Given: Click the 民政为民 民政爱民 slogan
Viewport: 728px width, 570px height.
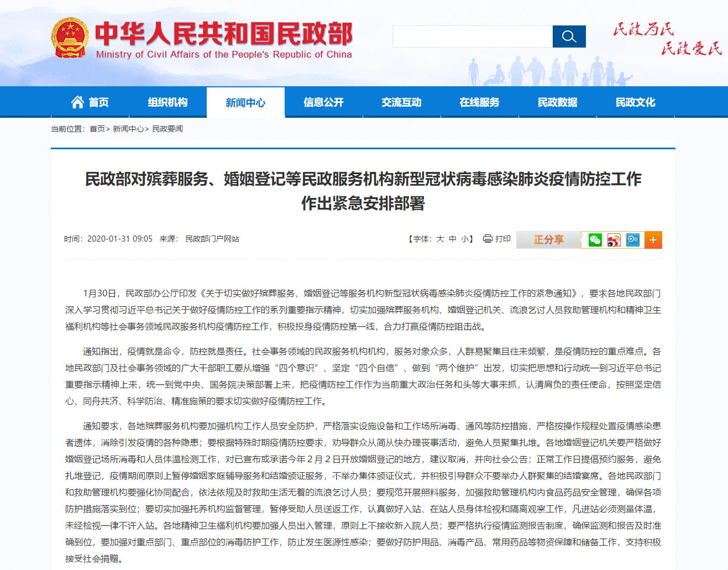Looking at the screenshot, I should tap(667, 39).
